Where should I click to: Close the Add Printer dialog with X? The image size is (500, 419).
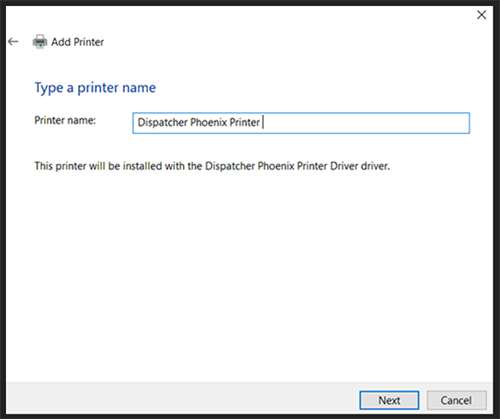(481, 15)
